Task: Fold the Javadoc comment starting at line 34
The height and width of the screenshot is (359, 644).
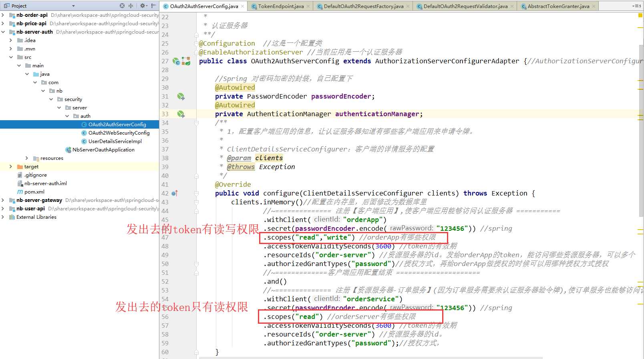Action: (196, 123)
